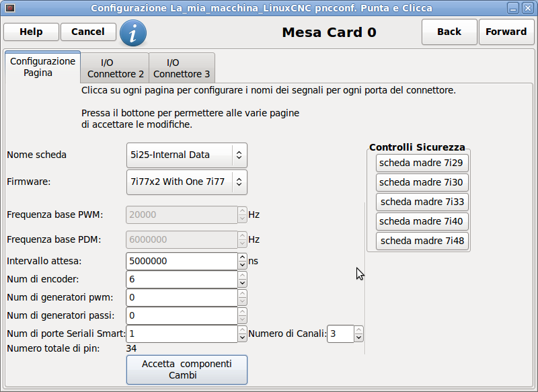Decrease Intervallo attesa value

tap(242, 266)
